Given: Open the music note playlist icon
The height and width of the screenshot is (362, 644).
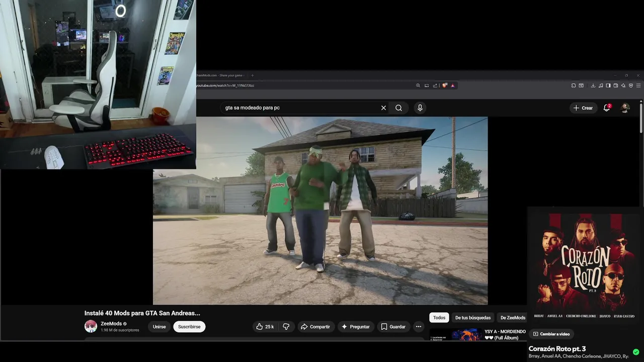Looking at the screenshot, I should (x=601, y=85).
